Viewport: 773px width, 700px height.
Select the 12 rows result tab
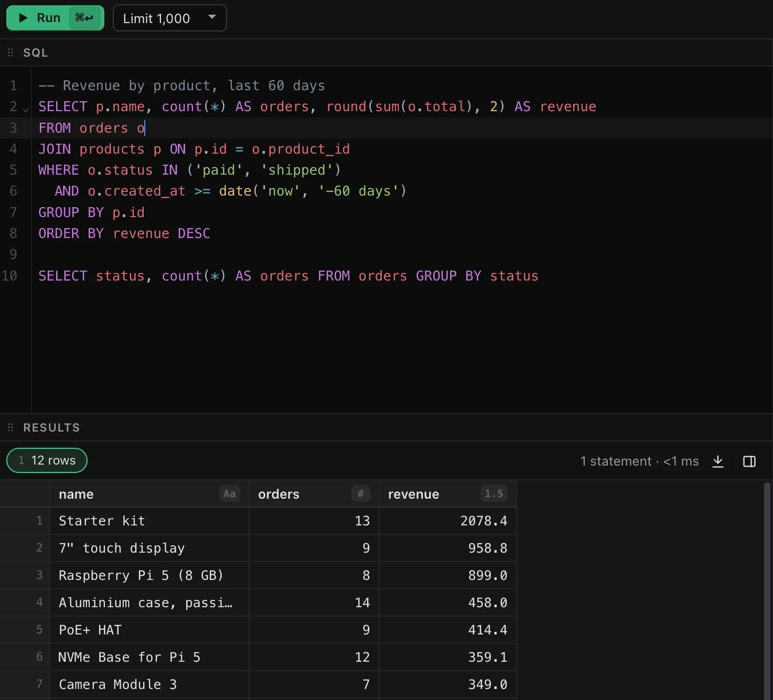coord(47,460)
